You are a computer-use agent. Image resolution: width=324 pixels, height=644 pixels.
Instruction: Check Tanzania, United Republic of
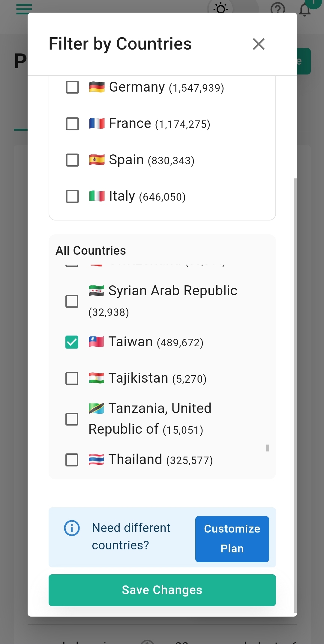point(72,419)
